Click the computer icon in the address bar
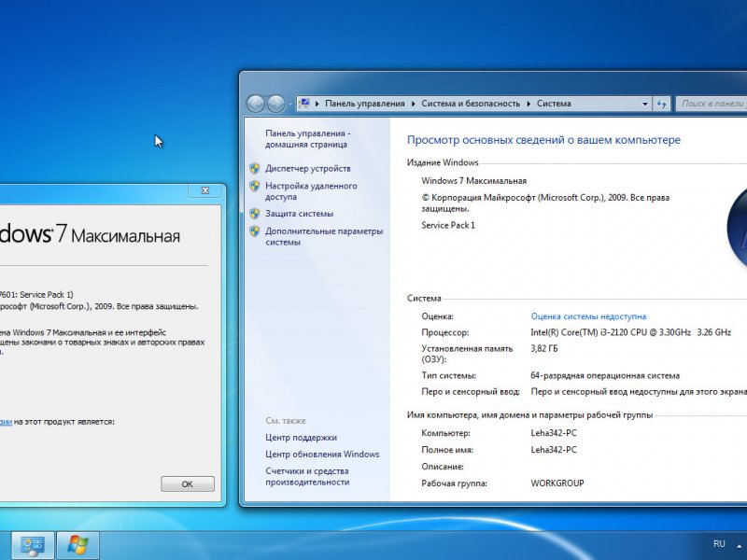This screenshot has height=560, width=747. point(304,104)
